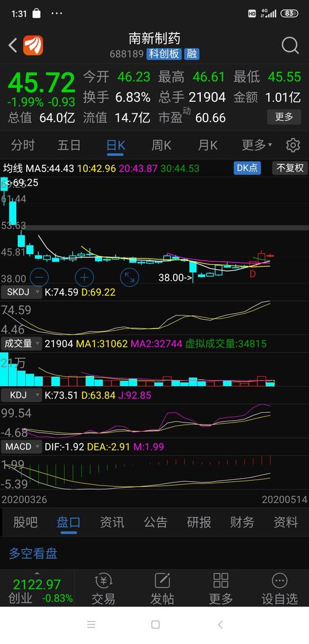Tap MACD DIF:-1.92 reading
This screenshot has height=644, width=309.
click(66, 447)
